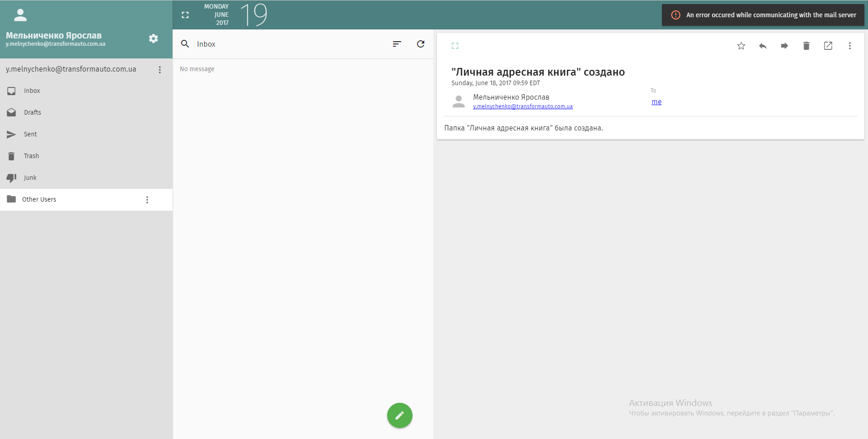868x439 pixels.
Task: Click the green compose message button
Action: click(399, 415)
